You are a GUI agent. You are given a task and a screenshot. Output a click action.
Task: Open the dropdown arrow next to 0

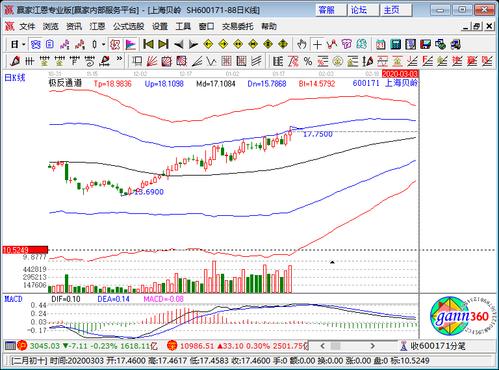(104, 44)
